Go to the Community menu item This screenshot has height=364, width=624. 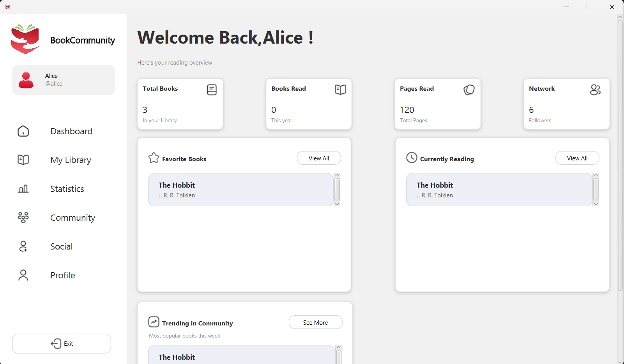(x=72, y=218)
